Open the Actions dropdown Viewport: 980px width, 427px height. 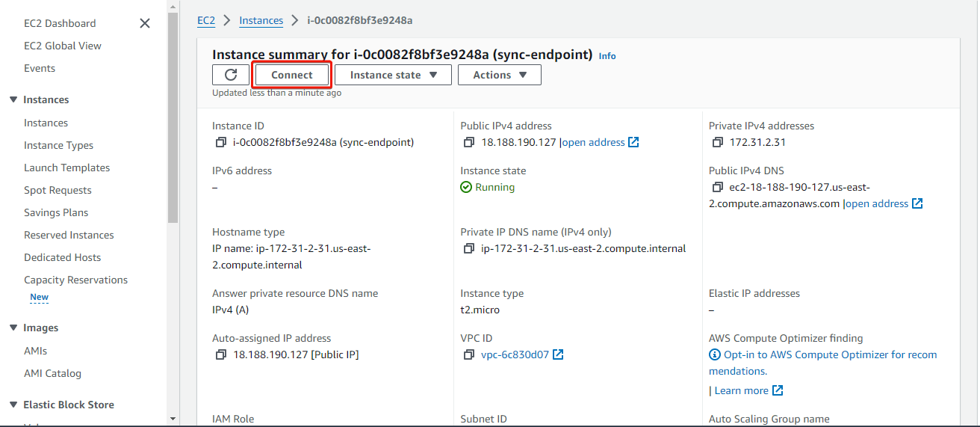(500, 75)
